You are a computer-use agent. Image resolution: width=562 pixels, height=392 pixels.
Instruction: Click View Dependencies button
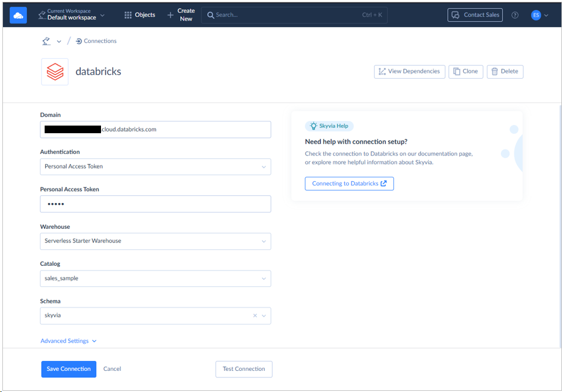(x=410, y=72)
